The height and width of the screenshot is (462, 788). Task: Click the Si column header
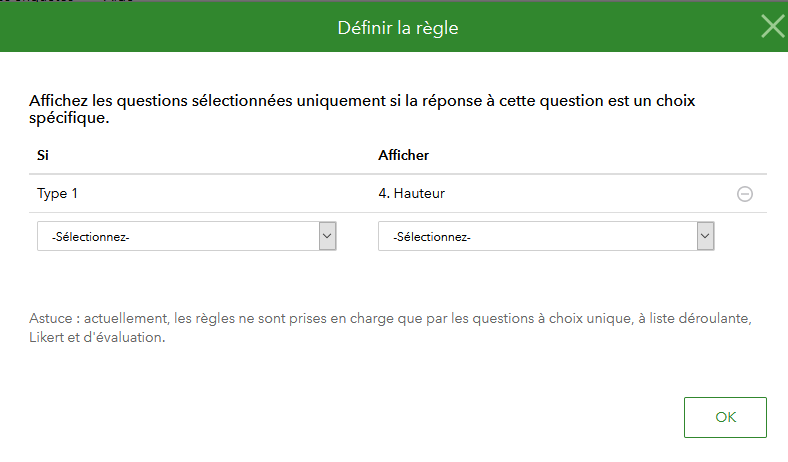click(x=43, y=155)
